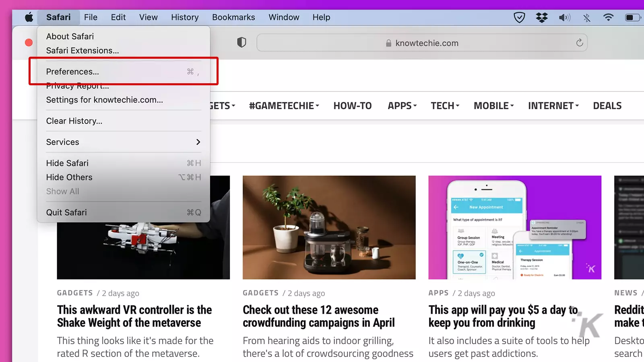Close the Safari window with the red button
644x362 pixels.
[29, 43]
